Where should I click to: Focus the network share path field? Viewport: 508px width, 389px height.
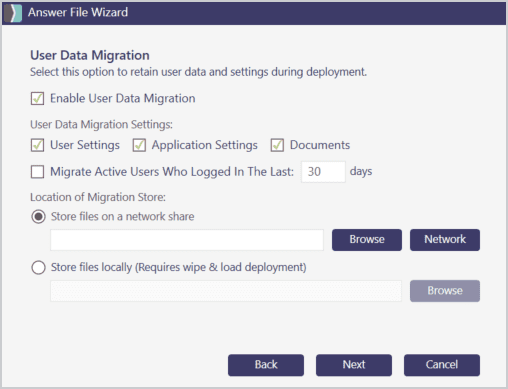tap(187, 240)
